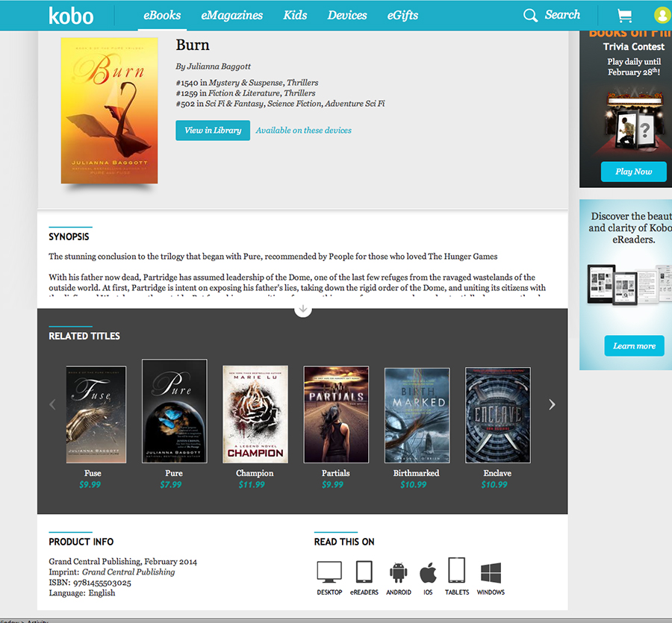Open the eMagazines section
Screen dimensions: 672x623
[x=232, y=16]
